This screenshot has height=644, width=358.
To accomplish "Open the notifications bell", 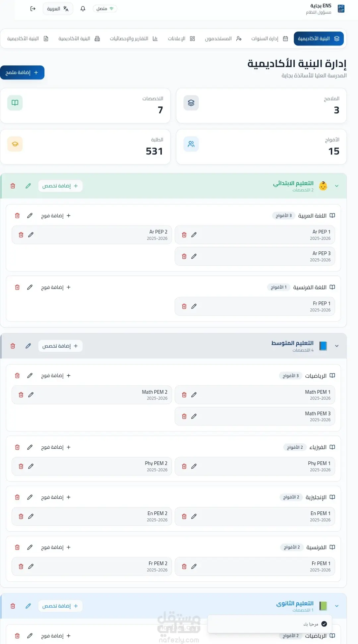I will click(83, 9).
